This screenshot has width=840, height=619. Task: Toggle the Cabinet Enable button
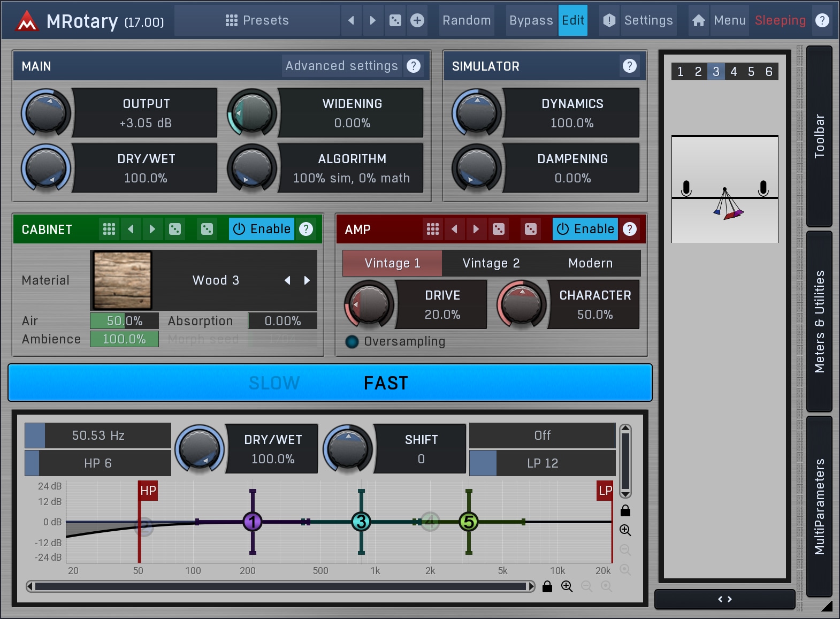pos(262,229)
